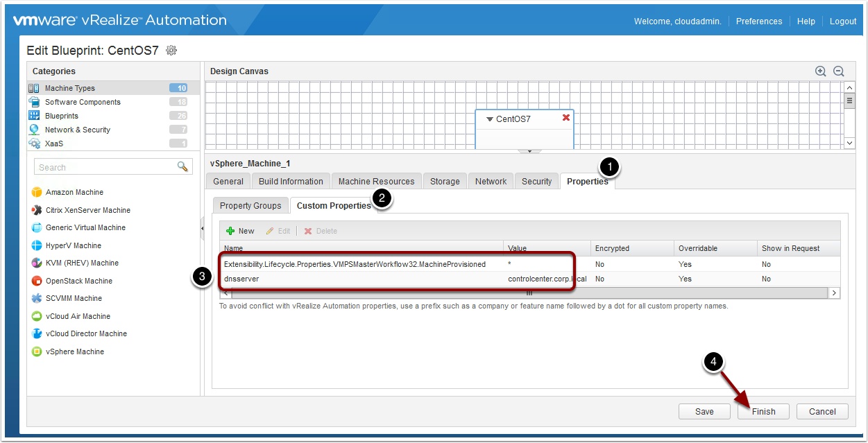Collapse the design canvas splitter arrow
This screenshot has width=868, height=443.
click(529, 150)
